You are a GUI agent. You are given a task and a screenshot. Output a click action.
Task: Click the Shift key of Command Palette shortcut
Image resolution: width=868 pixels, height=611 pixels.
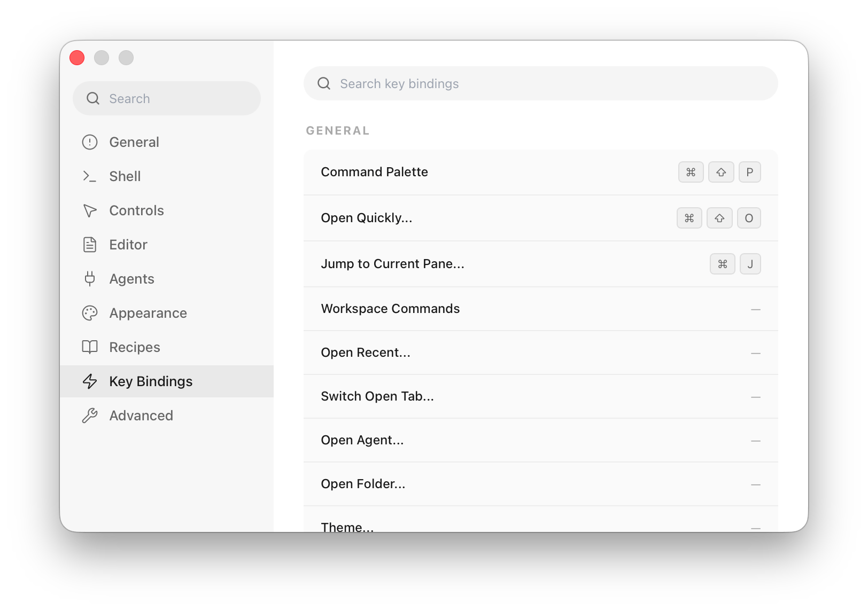click(x=721, y=172)
